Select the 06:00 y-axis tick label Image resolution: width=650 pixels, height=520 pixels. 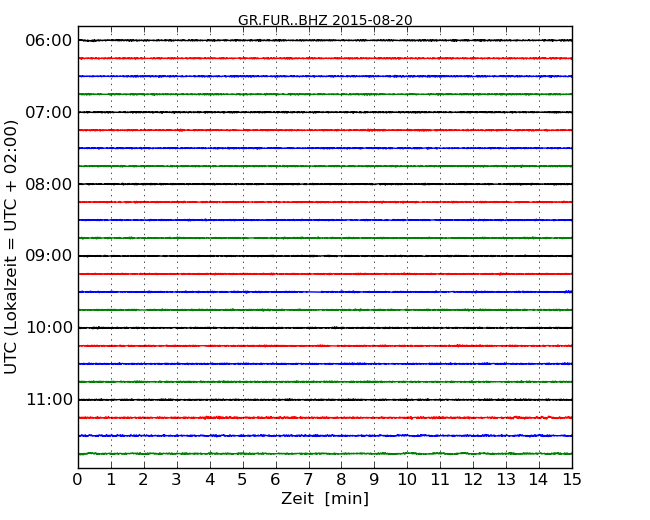coord(49,41)
